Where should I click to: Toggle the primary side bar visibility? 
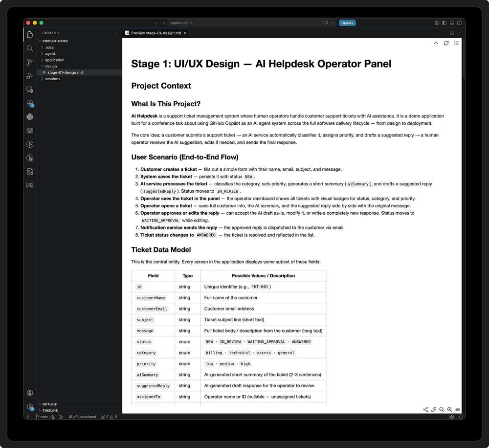click(x=445, y=23)
